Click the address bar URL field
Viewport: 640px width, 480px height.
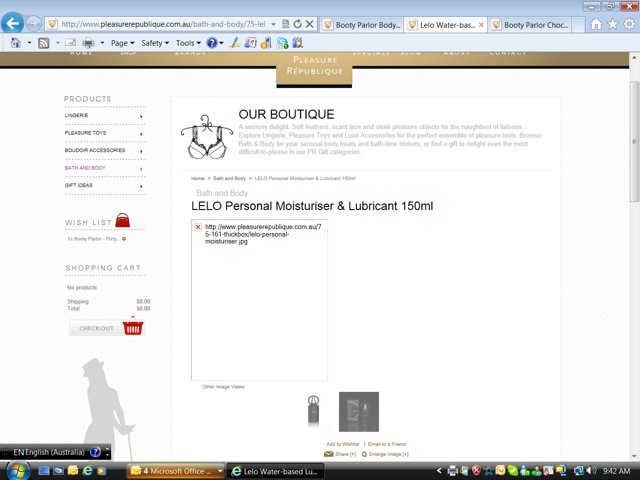(163, 24)
